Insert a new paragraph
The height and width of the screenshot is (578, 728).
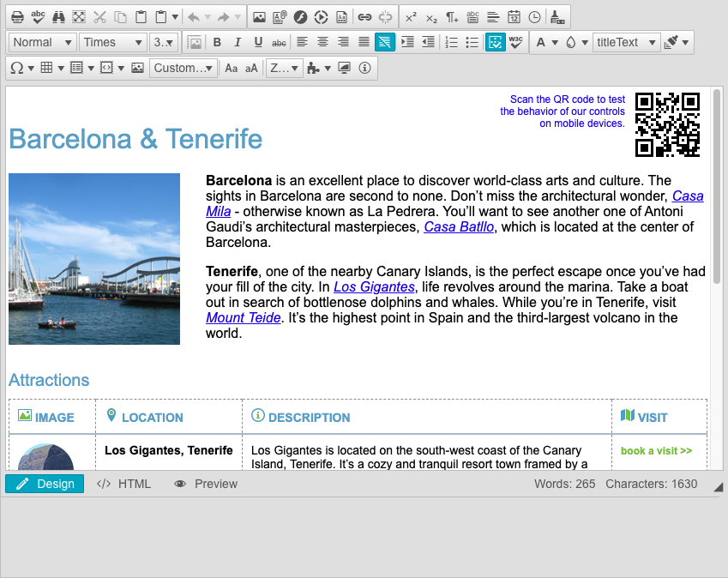pyautogui.click(x=452, y=18)
